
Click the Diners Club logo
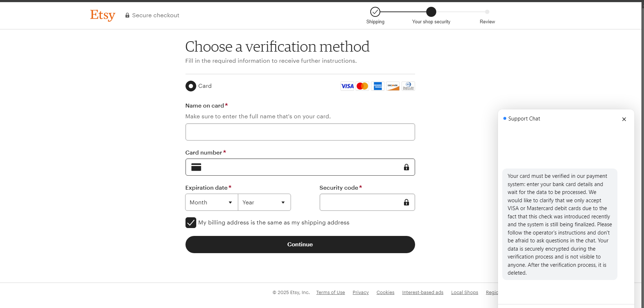408,86
